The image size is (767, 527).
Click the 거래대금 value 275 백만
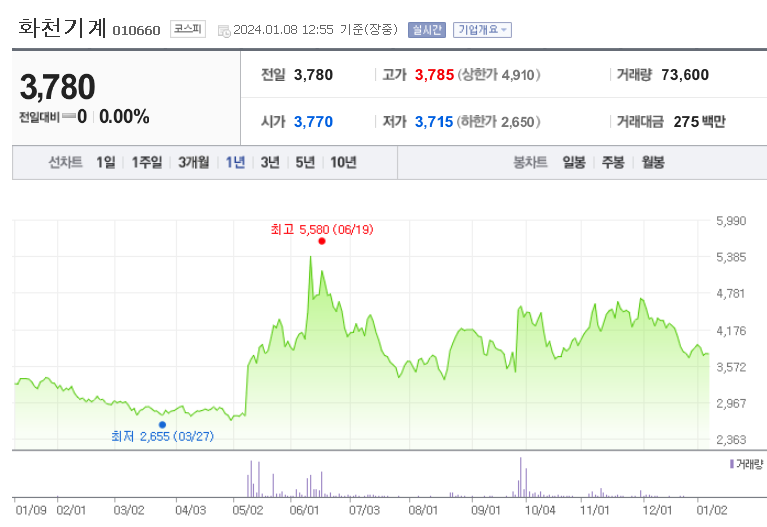point(699,121)
